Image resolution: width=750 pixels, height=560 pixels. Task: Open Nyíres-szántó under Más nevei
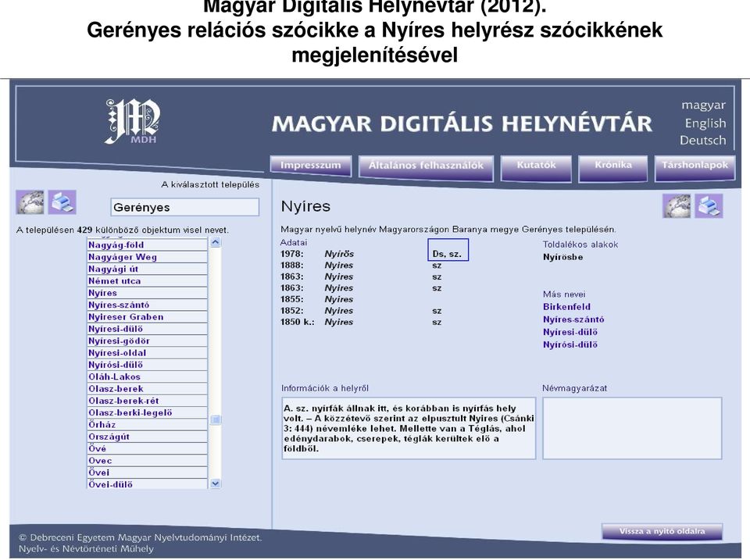click(573, 319)
